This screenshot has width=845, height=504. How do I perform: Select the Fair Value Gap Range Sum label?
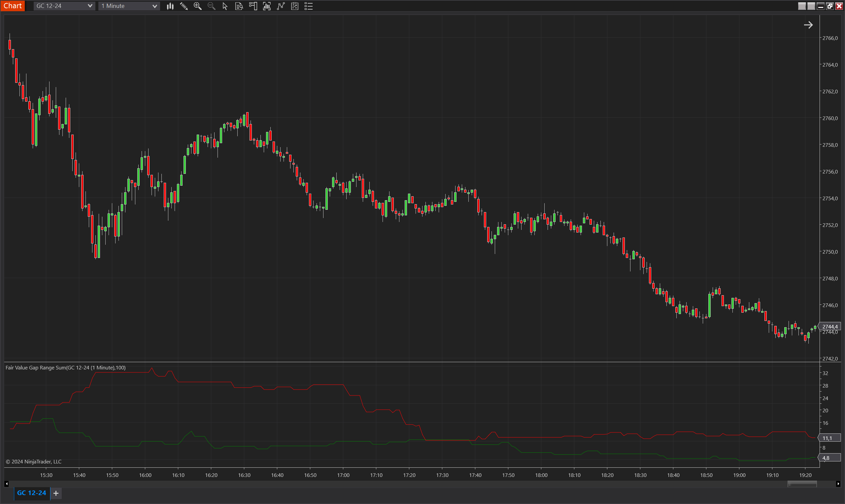click(66, 367)
